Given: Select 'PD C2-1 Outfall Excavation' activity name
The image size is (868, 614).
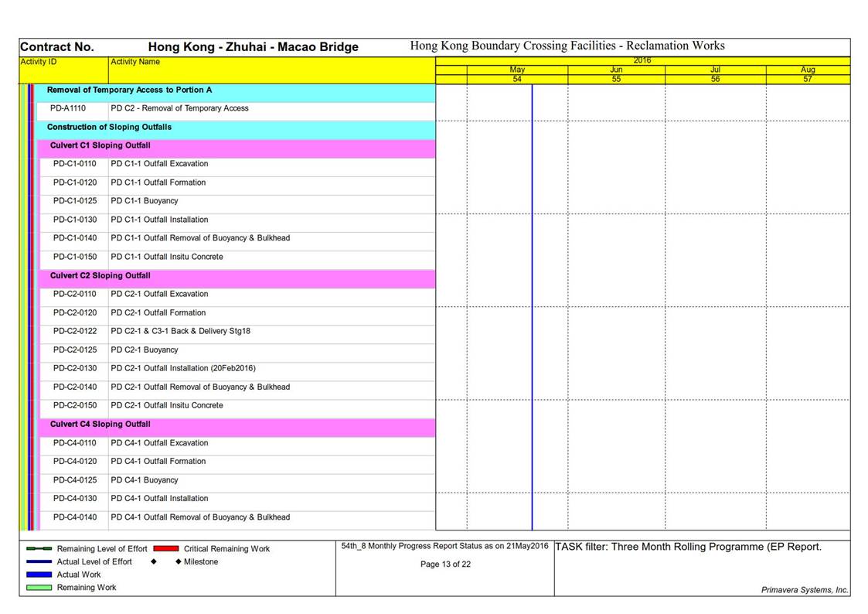Looking at the screenshot, I should (x=159, y=294).
